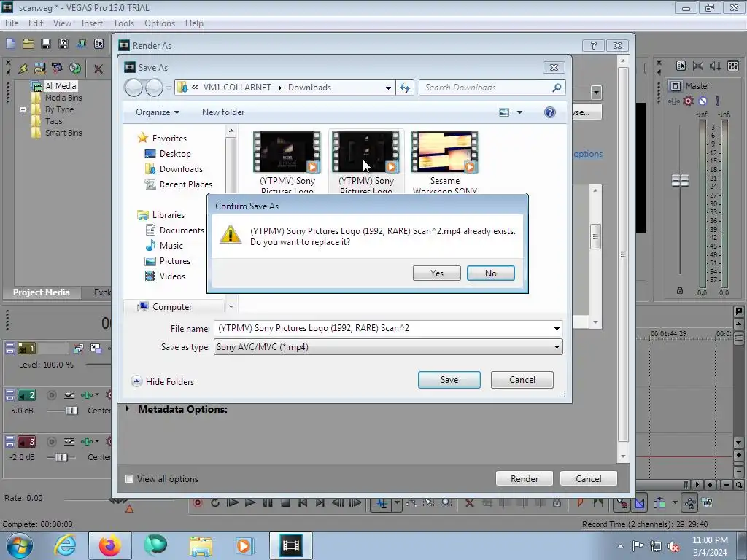Screen dimensions: 747x560
Task: Click the track 1 Compositing Mode icon
Action: [96, 349]
